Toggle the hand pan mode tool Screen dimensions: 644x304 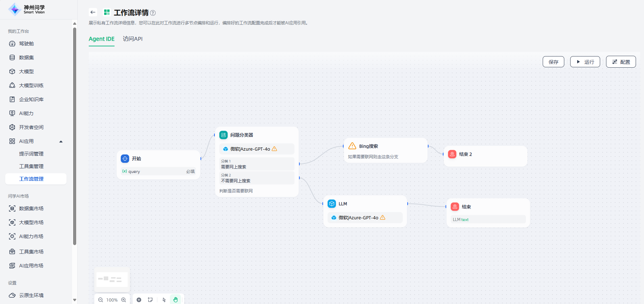[175, 300]
